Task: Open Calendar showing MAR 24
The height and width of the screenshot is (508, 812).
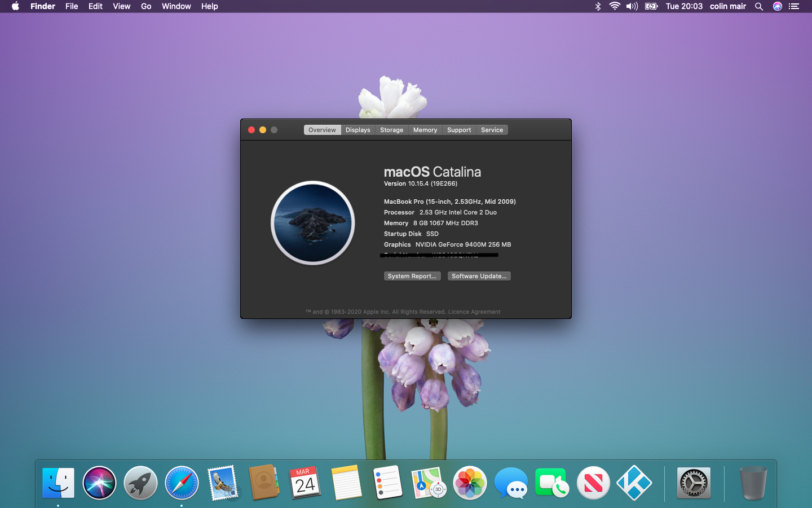Action: click(x=305, y=483)
